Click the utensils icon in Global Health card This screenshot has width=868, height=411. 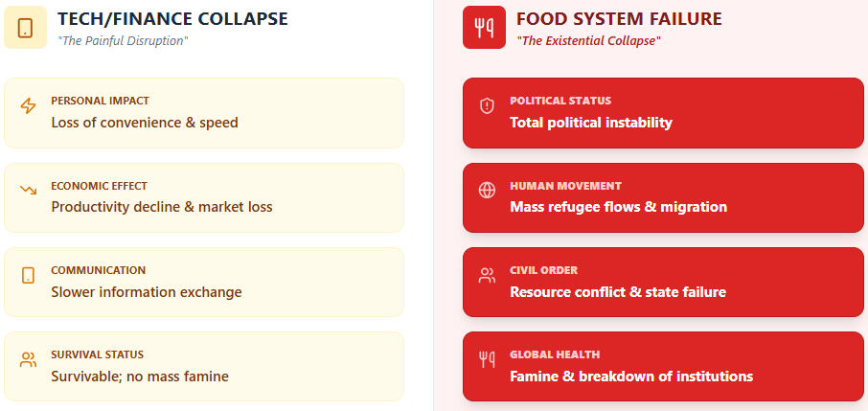[487, 360]
